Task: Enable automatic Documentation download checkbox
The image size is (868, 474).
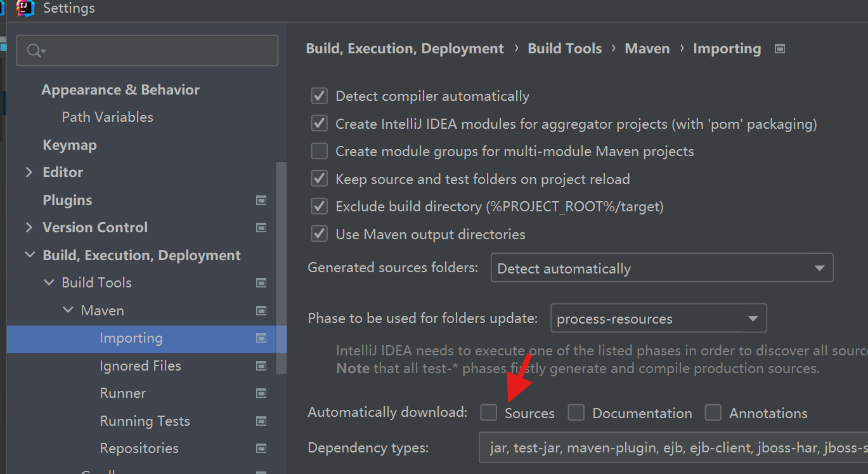Action: pyautogui.click(x=576, y=412)
